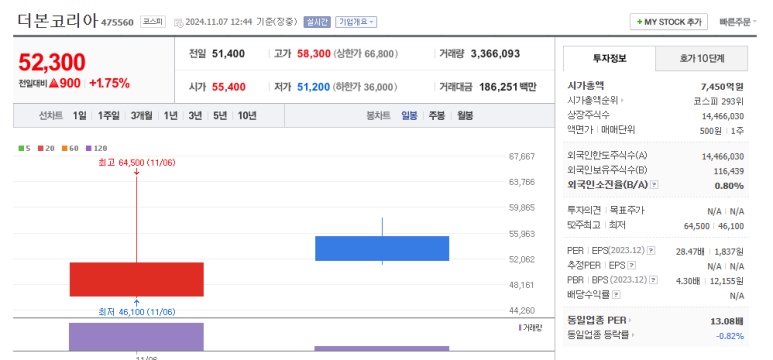Click the 코스피 293위 ranking value

point(718,101)
